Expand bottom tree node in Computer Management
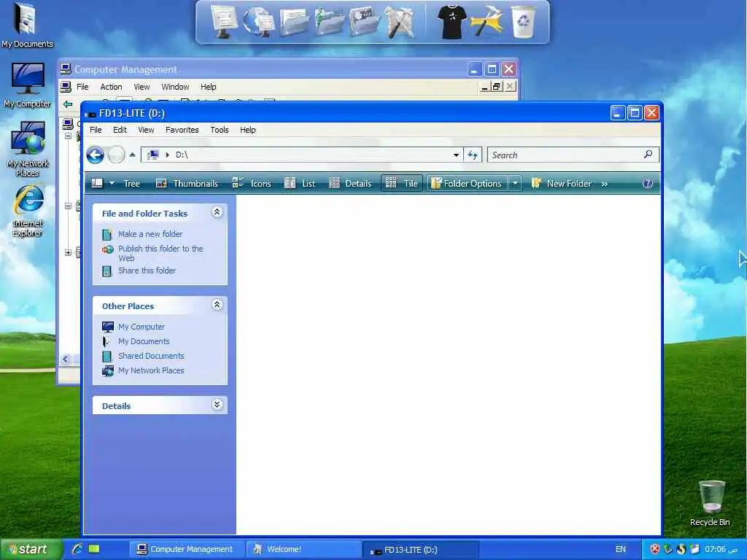The width and height of the screenshot is (747, 560). (x=68, y=252)
